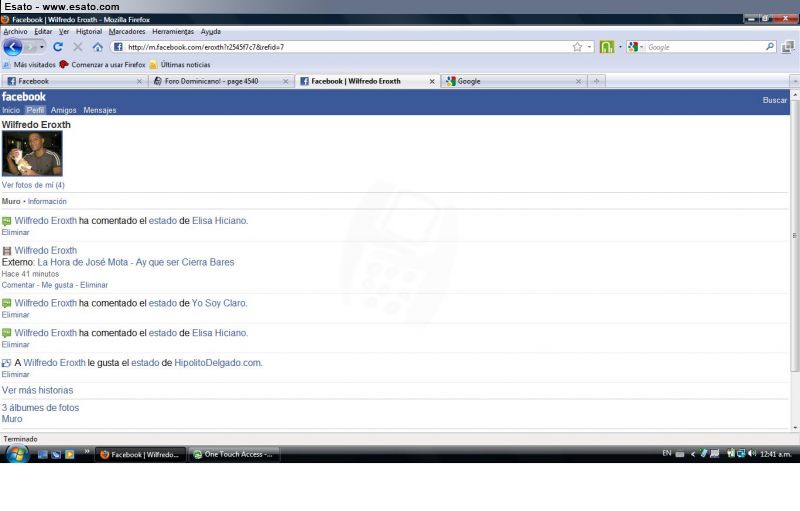Bookmark this page with the star icon

pyautogui.click(x=577, y=47)
